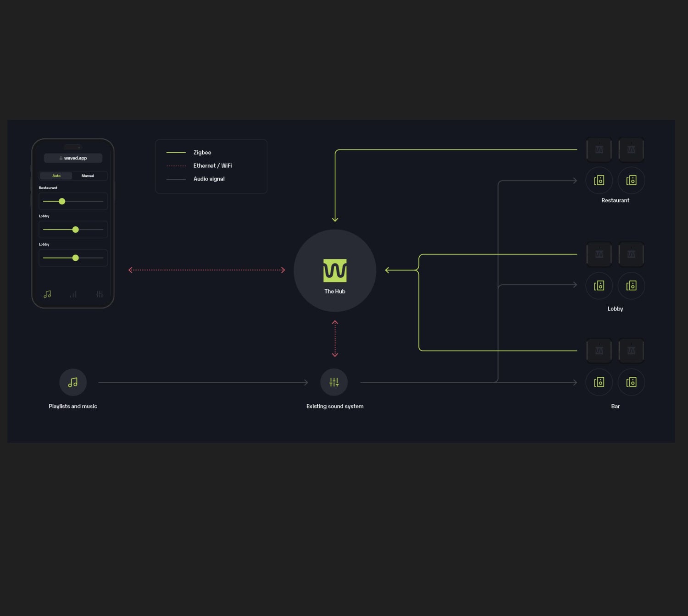Switch to Auto mode on the phone

click(56, 176)
